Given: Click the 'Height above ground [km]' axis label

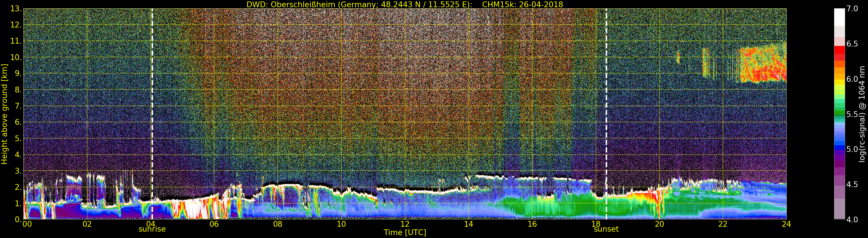Looking at the screenshot, I should coord(4,114).
